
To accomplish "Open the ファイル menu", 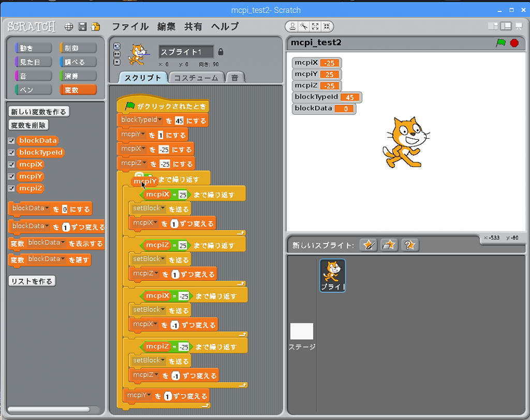I will point(130,27).
